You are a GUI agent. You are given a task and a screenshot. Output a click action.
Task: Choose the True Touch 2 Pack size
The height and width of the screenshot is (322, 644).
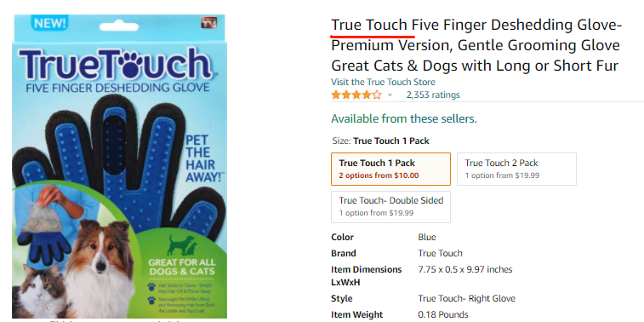click(516, 169)
